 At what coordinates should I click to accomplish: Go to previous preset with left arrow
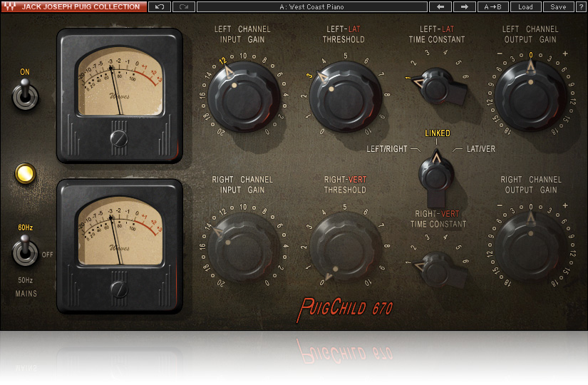440,7
